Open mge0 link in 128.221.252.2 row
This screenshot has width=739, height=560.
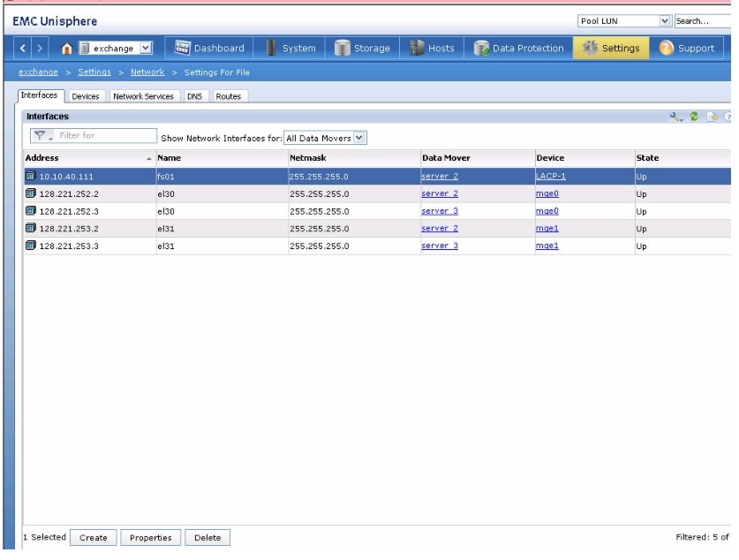point(547,193)
